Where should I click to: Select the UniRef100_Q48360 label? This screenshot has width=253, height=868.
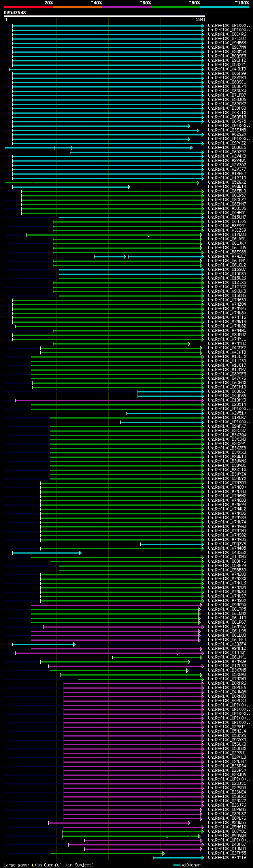pos(227,553)
